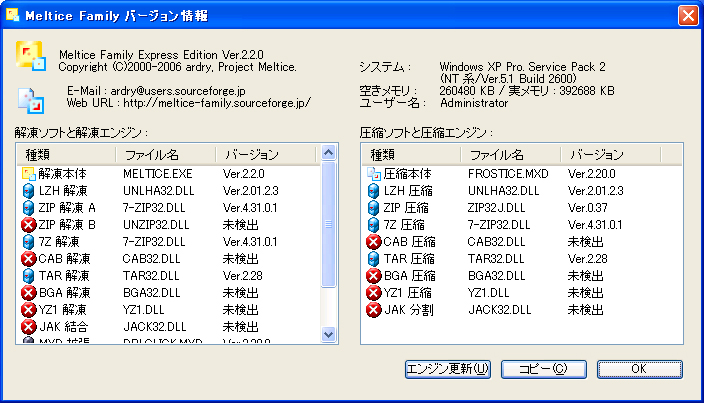Click the TAR 圧縮 engine icon
Viewport: 704px width, 403px height.
point(373,259)
